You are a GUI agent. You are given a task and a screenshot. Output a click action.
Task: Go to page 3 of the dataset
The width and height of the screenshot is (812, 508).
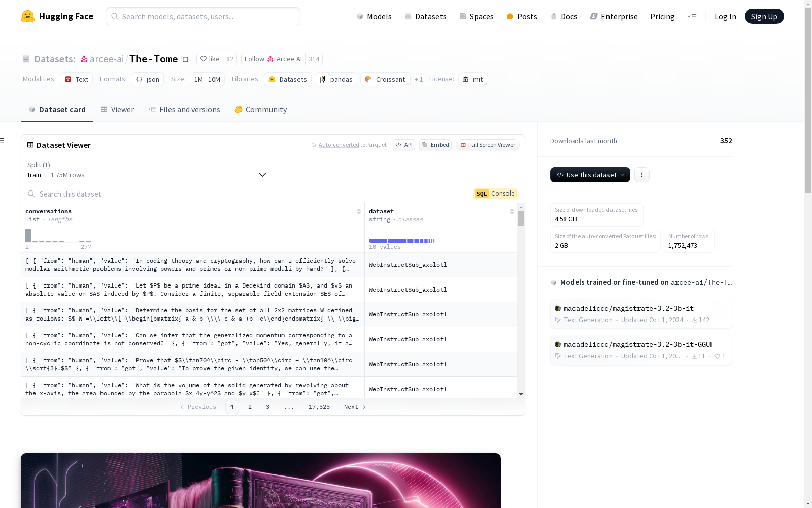267,407
